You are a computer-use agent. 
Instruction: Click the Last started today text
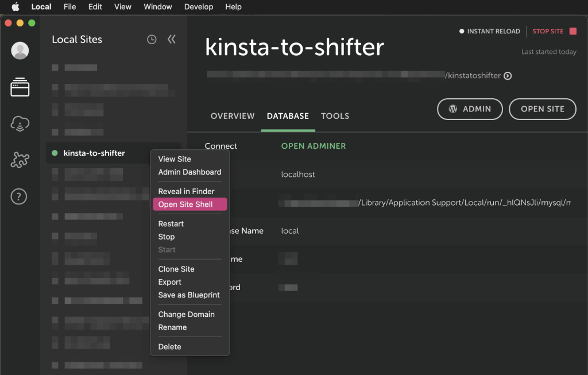tap(548, 52)
